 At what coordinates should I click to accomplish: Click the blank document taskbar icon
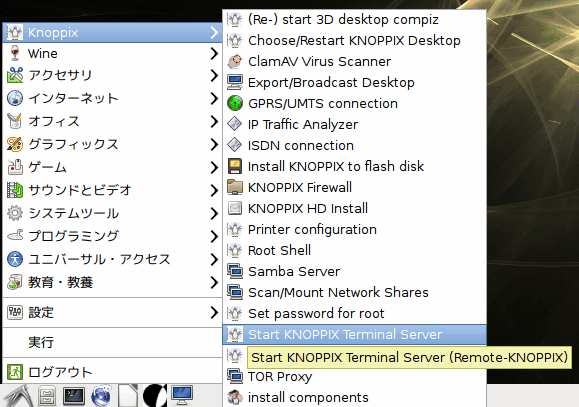(128, 396)
